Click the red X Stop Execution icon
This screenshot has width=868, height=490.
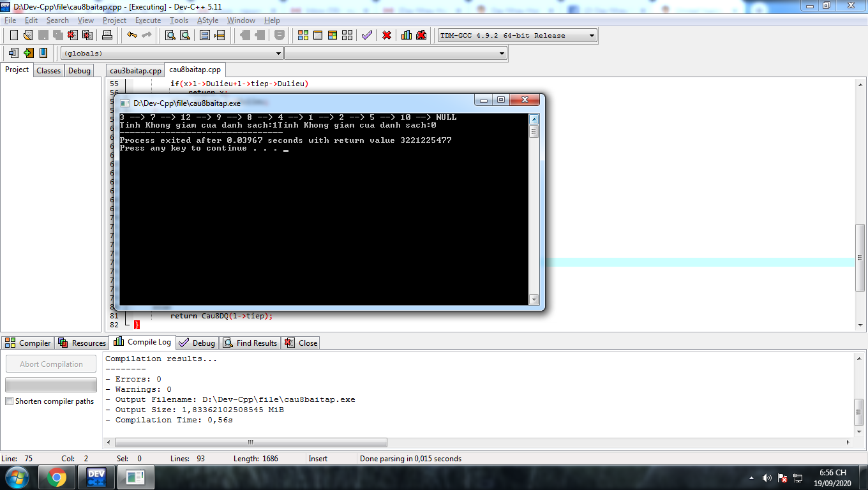[x=387, y=35]
